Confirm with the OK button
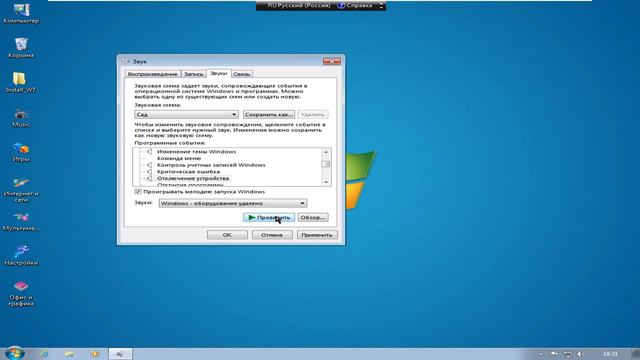 click(227, 235)
